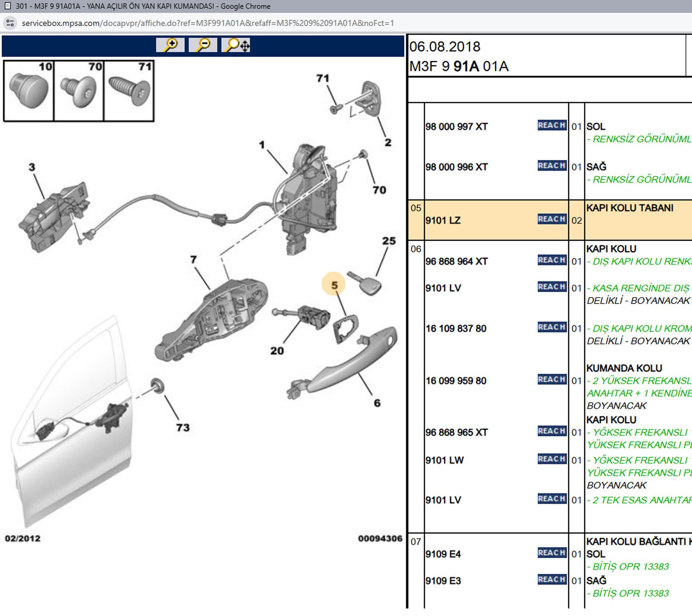Screen dimensions: 692x616
Task: Click callout number 7 in the diagram
Action: (193, 260)
